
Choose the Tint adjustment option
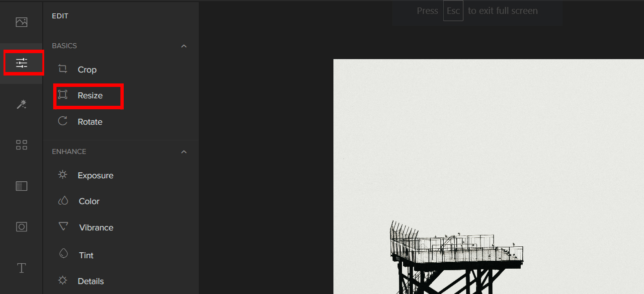tap(86, 255)
